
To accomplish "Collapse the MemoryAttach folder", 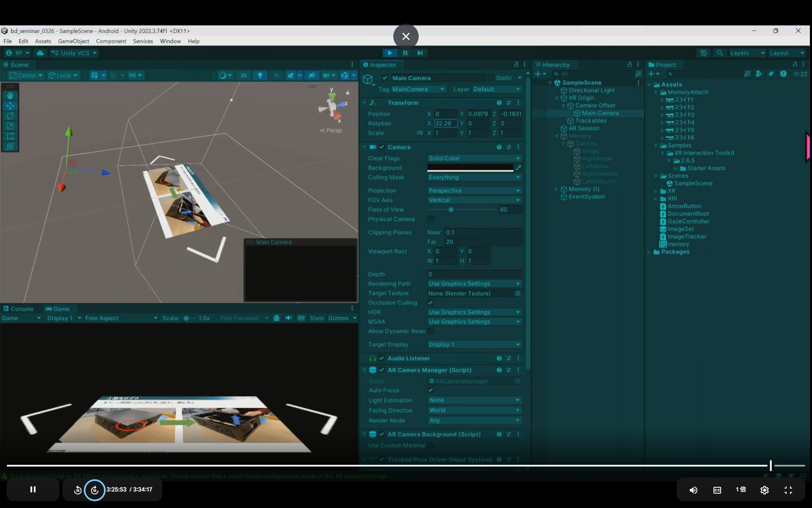I will tap(656, 92).
